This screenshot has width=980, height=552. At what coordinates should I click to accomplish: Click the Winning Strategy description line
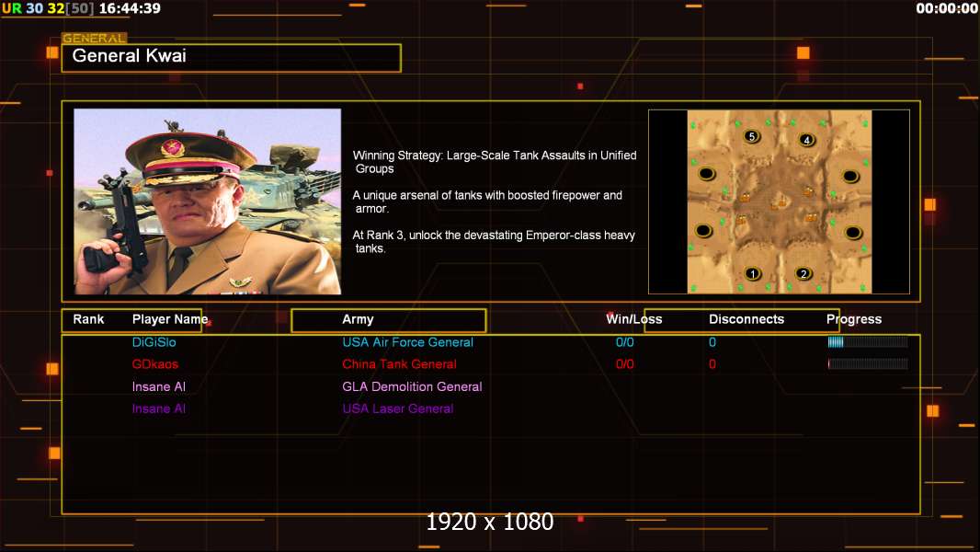coord(495,162)
